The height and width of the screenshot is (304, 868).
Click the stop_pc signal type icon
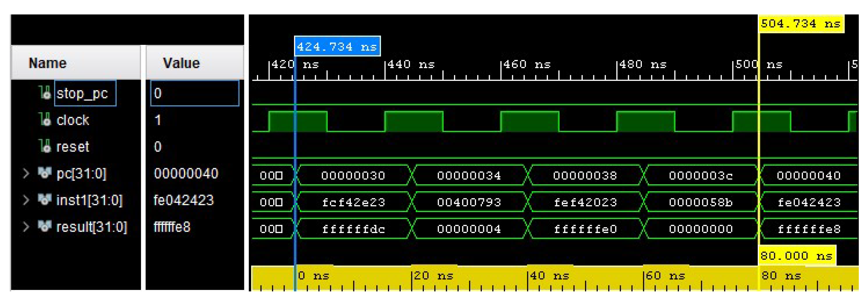pyautogui.click(x=45, y=93)
